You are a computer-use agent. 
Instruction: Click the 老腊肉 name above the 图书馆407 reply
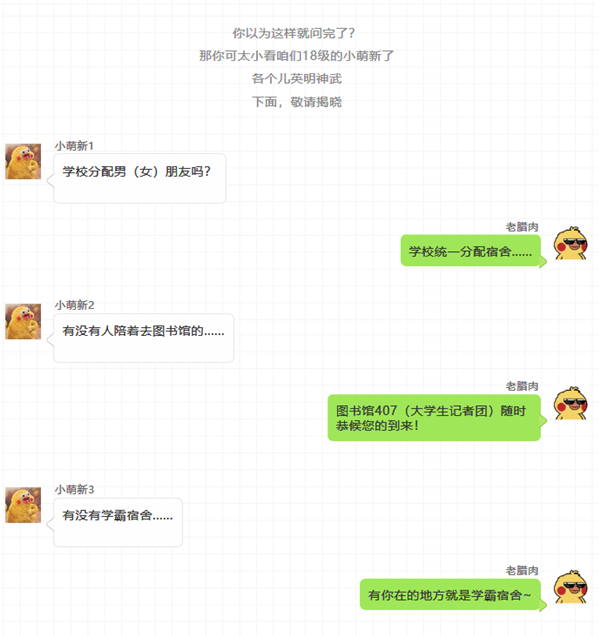pos(522,386)
